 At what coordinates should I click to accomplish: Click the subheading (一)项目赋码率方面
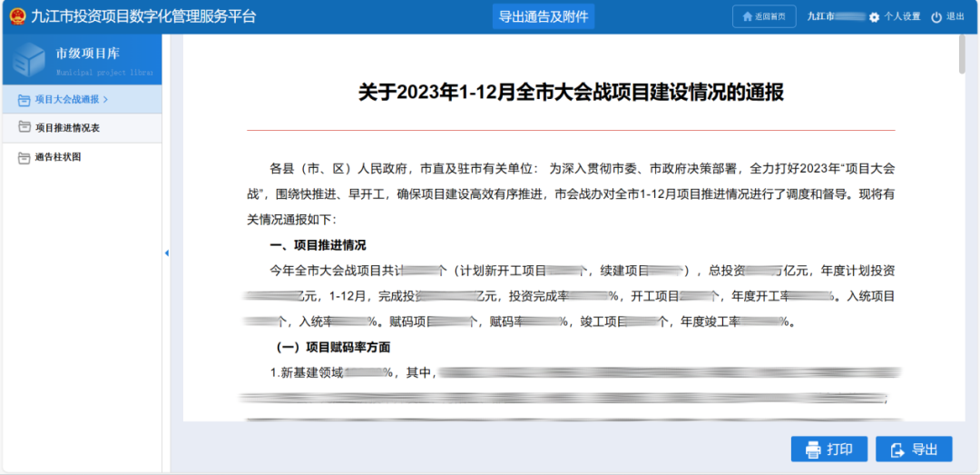pyautogui.click(x=333, y=347)
